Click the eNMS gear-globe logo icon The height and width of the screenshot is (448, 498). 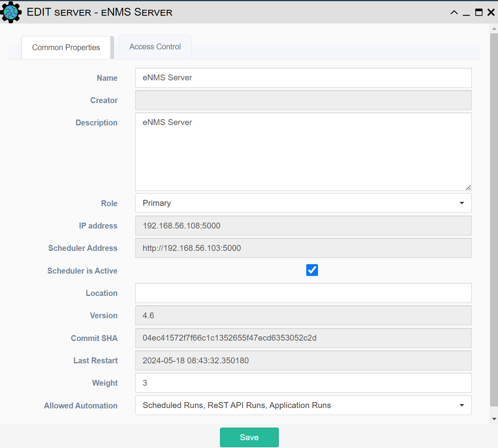[x=11, y=12]
